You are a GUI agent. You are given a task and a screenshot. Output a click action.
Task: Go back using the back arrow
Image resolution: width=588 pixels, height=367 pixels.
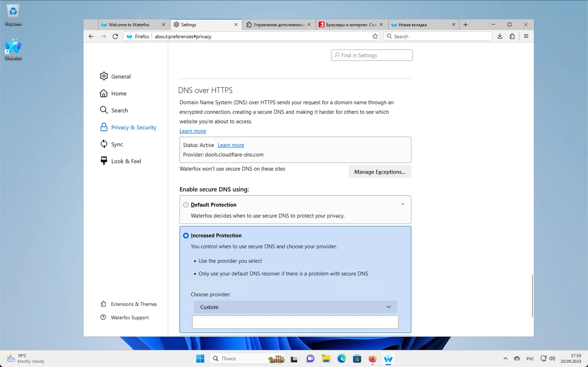(91, 36)
